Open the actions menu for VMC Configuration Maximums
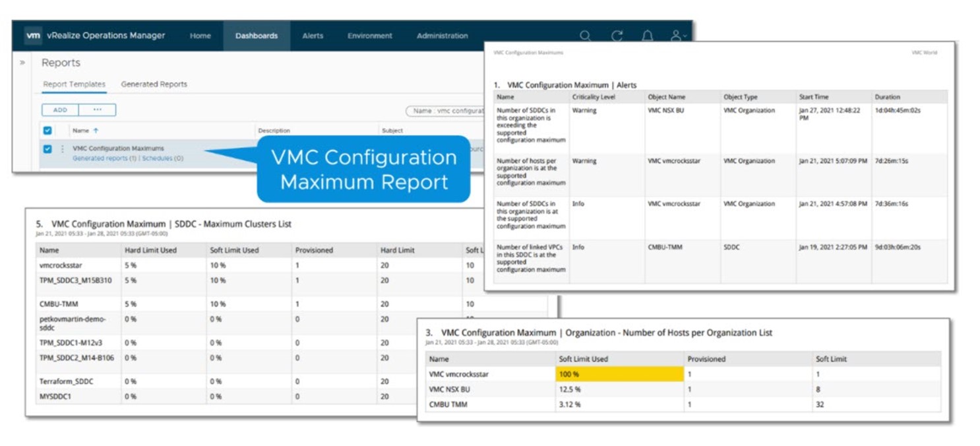This screenshot has width=980, height=446. [63, 149]
